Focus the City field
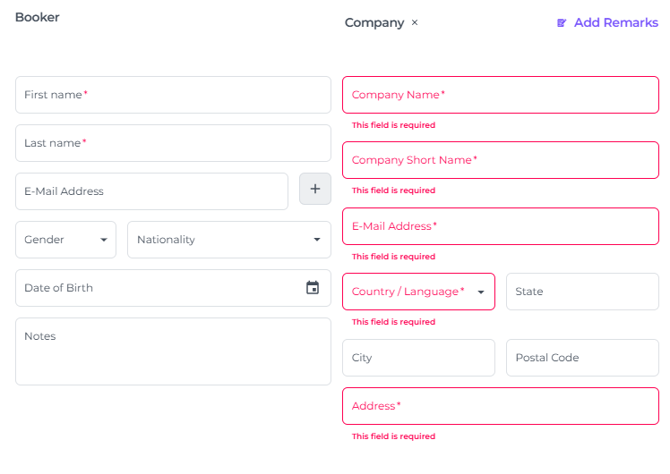Screen dimensions: 670x474 (418, 358)
